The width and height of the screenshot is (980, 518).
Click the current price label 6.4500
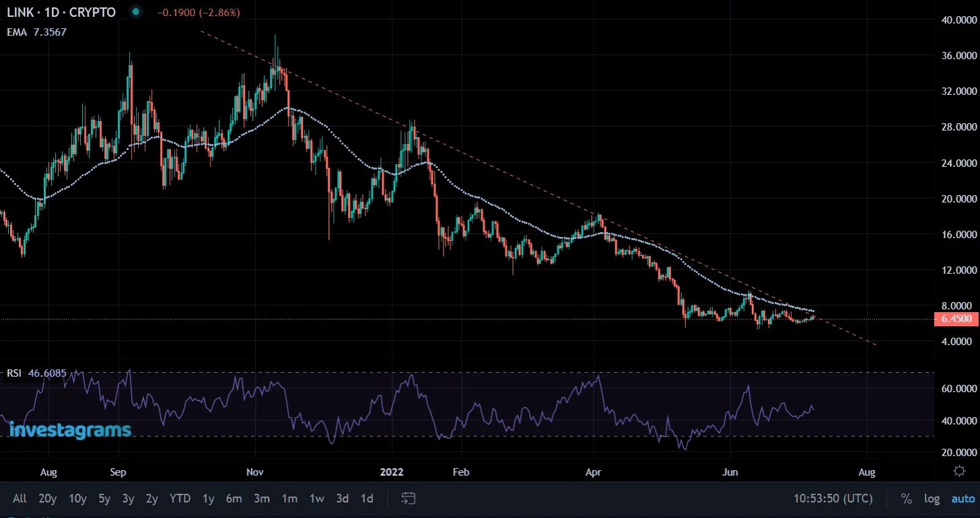(x=956, y=320)
